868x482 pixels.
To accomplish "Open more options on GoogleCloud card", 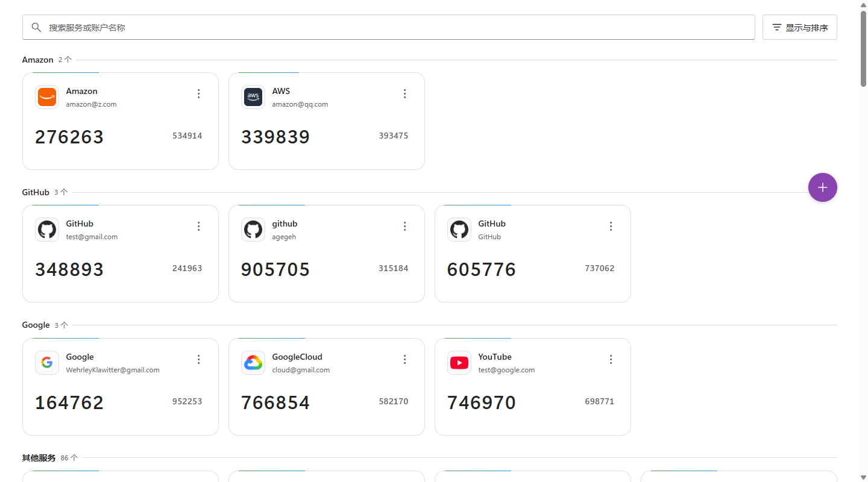I will (x=405, y=359).
